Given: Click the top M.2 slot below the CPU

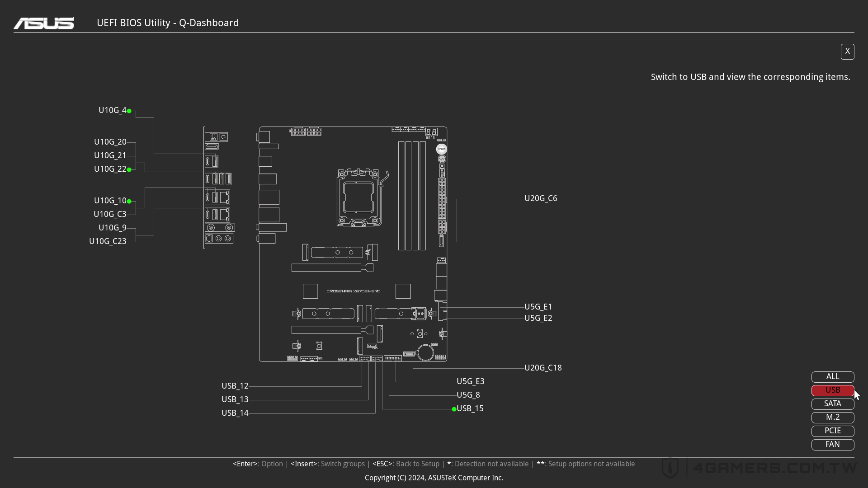Looking at the screenshot, I should [x=337, y=252].
